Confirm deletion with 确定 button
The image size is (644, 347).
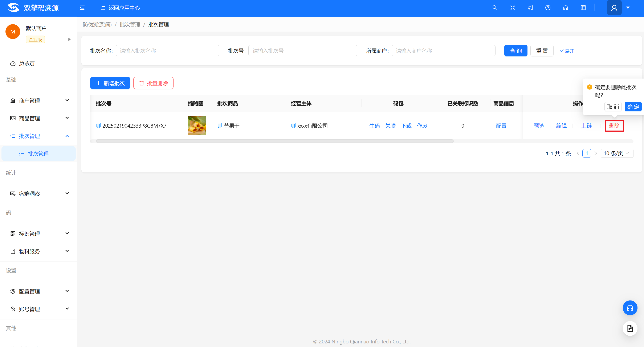(x=633, y=107)
